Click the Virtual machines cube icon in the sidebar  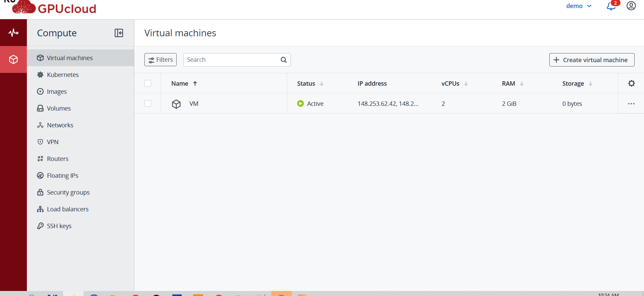[x=40, y=58]
